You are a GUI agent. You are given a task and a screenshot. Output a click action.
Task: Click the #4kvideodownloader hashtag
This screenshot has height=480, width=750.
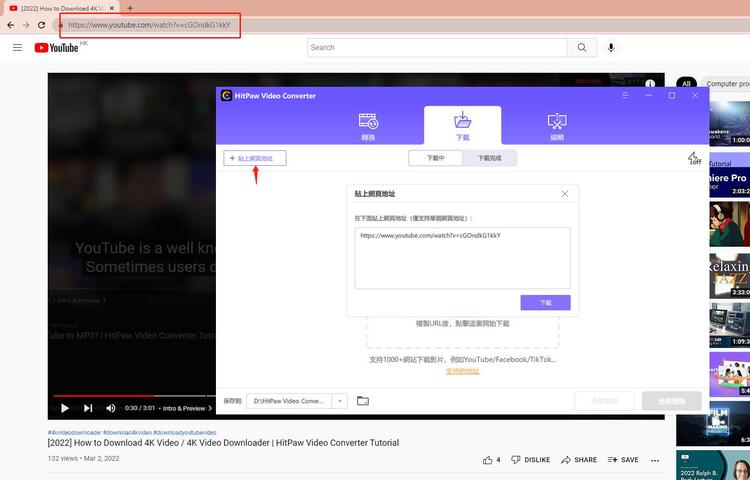coord(75,432)
